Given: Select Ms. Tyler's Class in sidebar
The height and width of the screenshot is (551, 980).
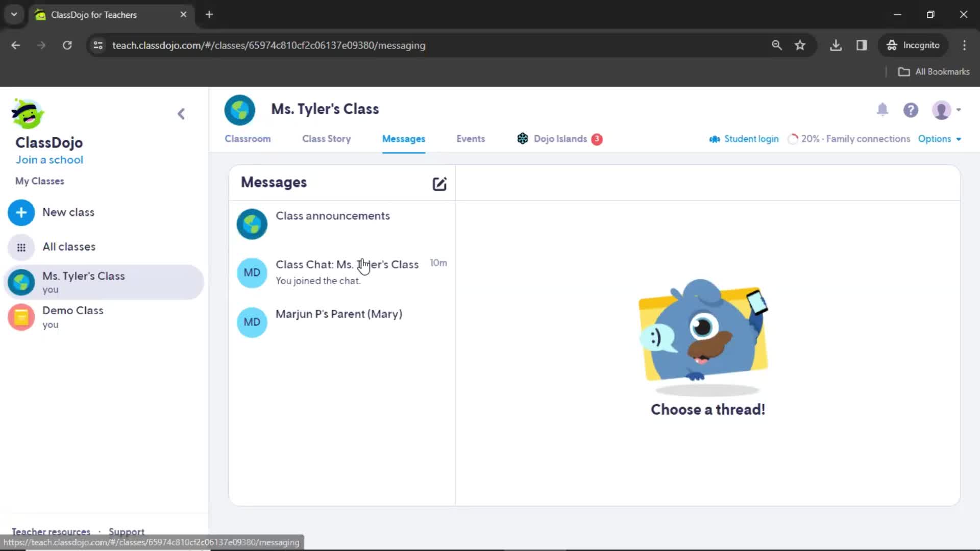Looking at the screenshot, I should coord(104,282).
